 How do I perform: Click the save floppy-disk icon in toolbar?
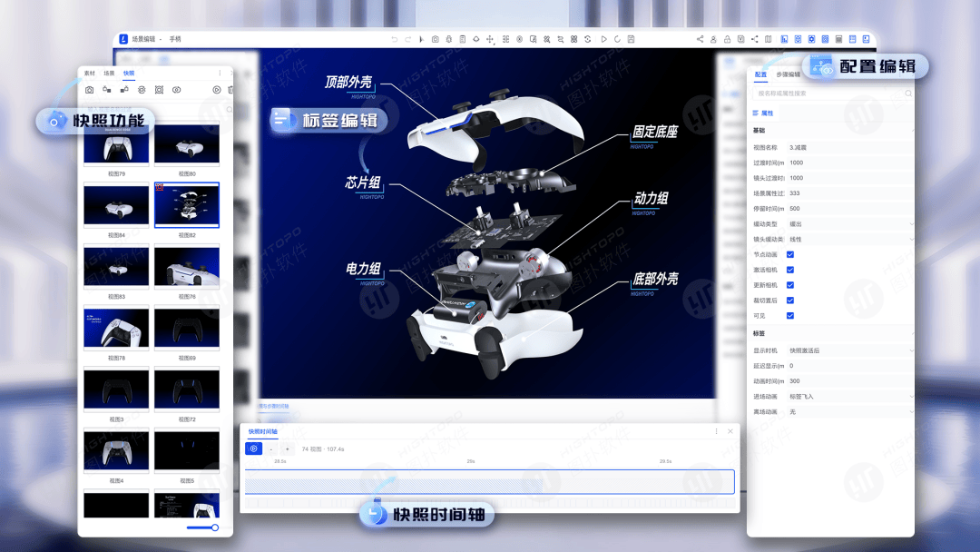[x=632, y=39]
